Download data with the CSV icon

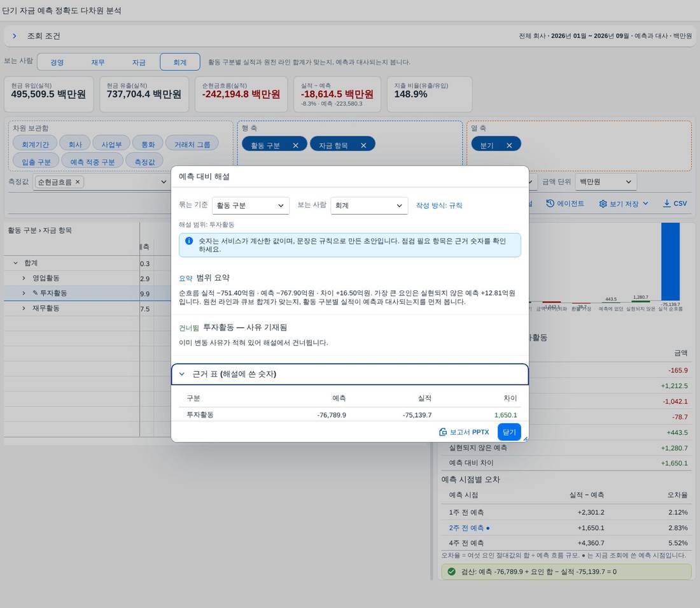point(675,204)
